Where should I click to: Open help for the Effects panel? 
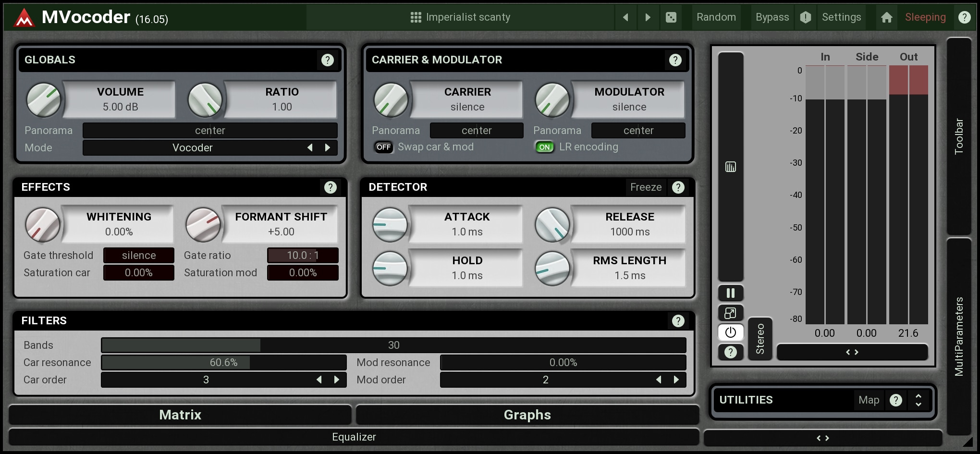(x=331, y=187)
